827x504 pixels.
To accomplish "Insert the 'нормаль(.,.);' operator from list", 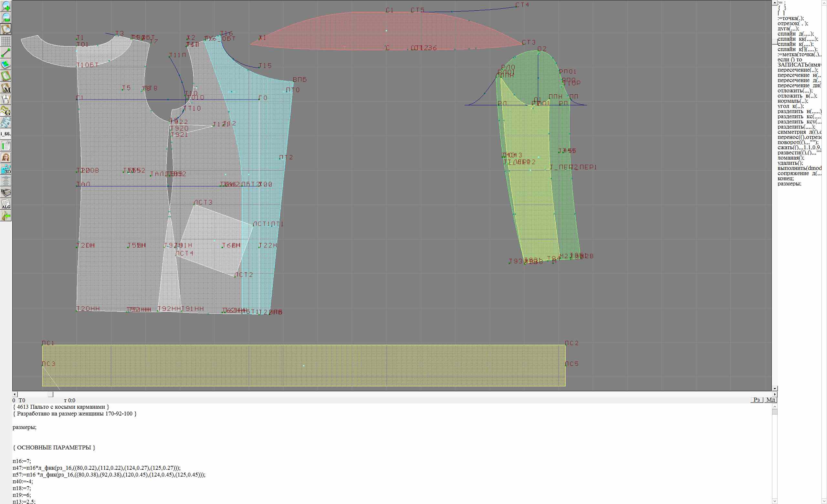I will 792,101.
